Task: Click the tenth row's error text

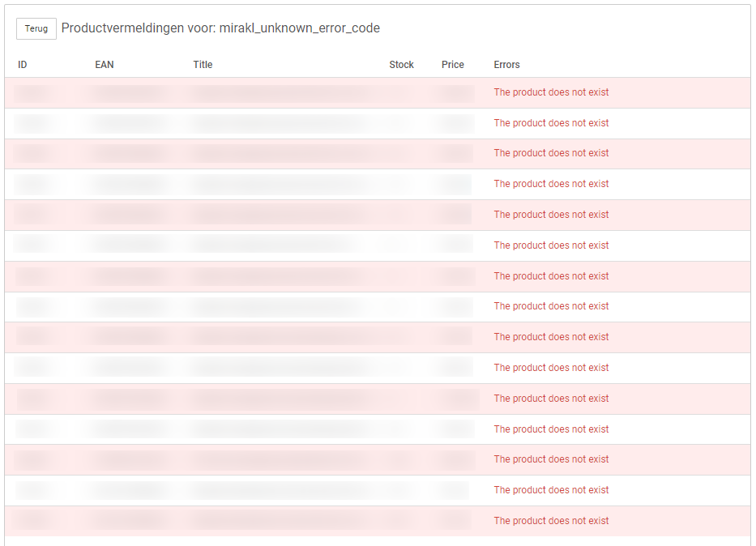Action: [x=551, y=368]
